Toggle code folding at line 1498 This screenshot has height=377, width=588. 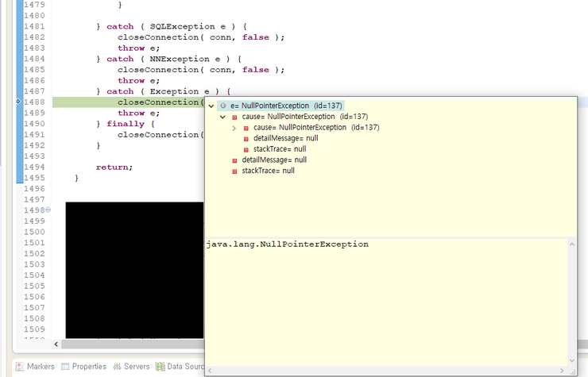tap(48, 210)
